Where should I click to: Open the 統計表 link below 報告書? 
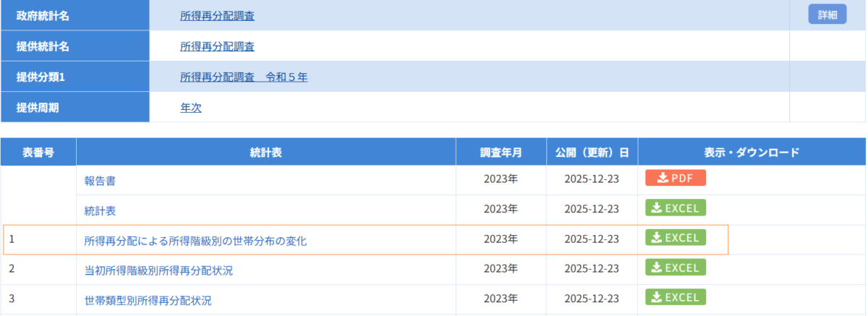[x=100, y=211]
